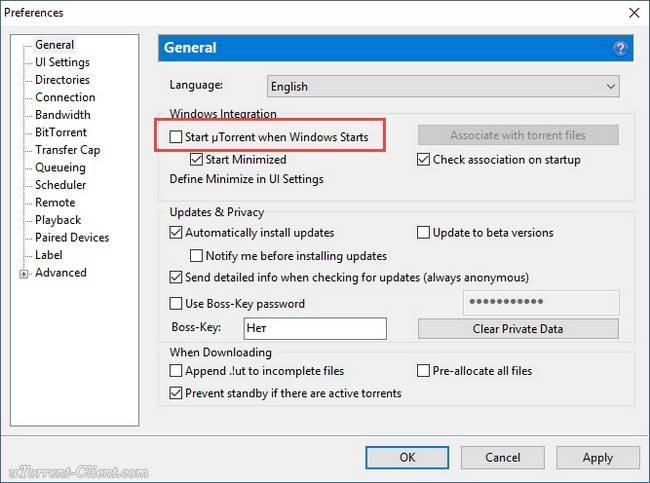Open Label preferences
This screenshot has height=483, width=650.
(x=49, y=255)
